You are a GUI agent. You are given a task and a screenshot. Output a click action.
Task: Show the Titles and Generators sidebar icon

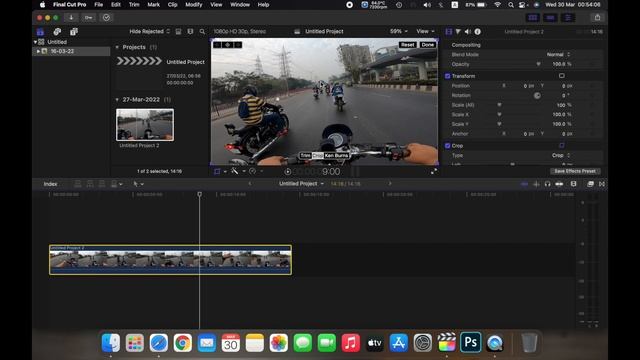(73, 32)
